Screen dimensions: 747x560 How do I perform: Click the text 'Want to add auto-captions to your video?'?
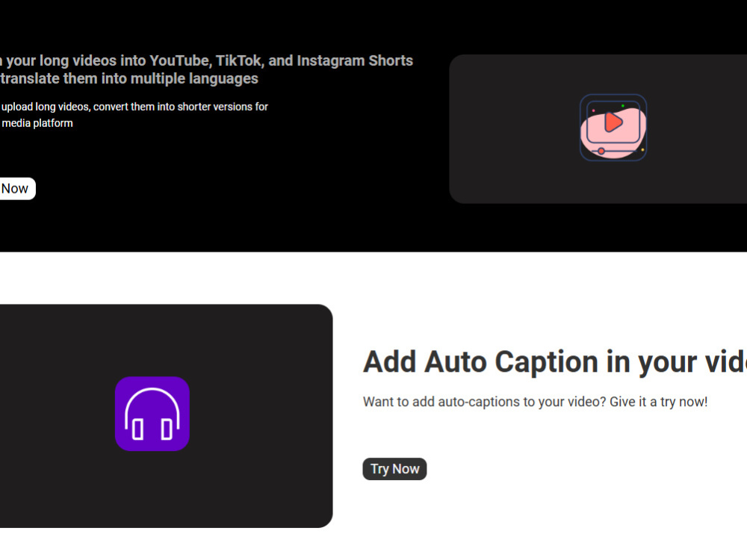[485, 402]
